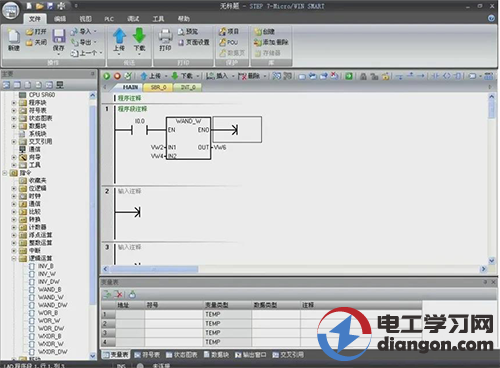Select the WOR_DW instruction in tree
The width and height of the screenshot is (500, 368).
tap(51, 328)
